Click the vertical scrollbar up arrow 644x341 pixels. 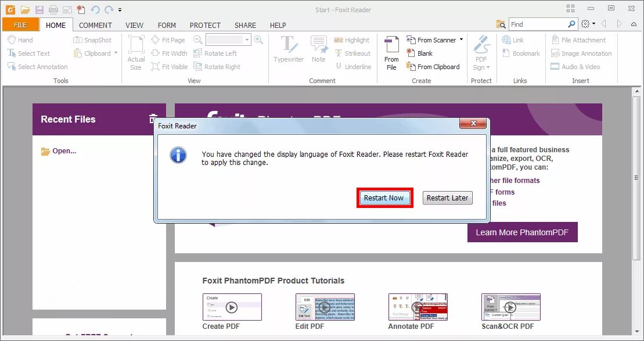click(637, 91)
